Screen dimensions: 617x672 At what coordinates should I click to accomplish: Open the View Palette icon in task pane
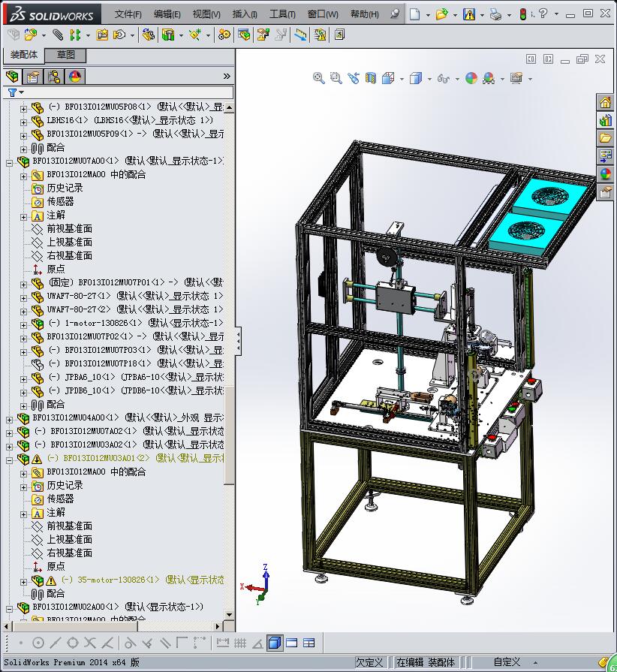[605, 156]
